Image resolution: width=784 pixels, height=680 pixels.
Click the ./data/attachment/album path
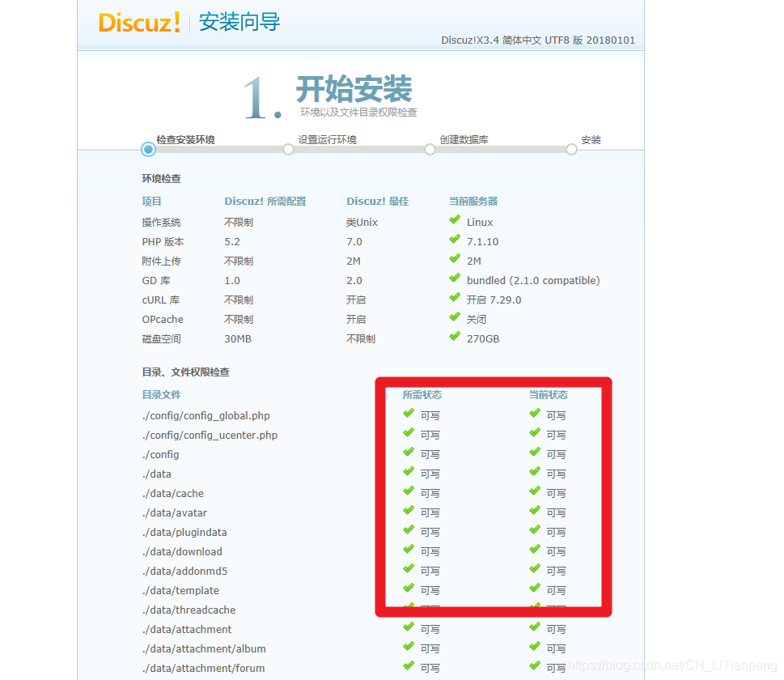coord(204,649)
